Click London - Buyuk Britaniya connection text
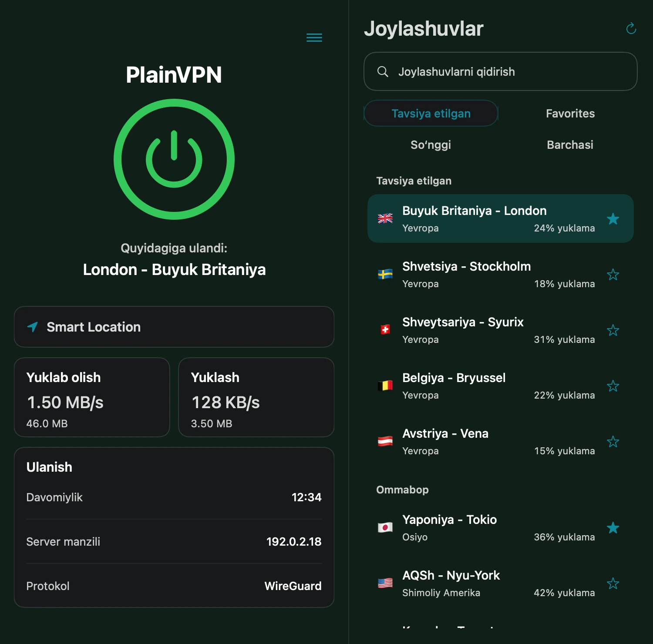 click(x=174, y=269)
